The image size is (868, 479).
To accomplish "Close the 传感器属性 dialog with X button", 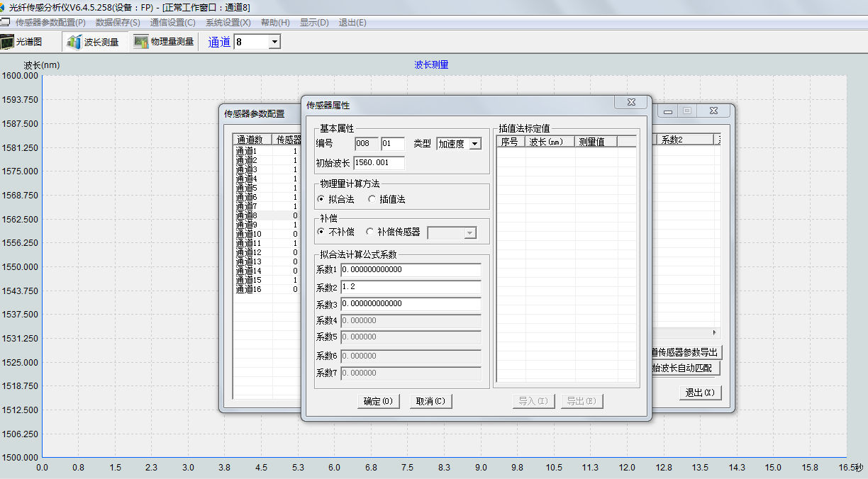I will click(630, 103).
